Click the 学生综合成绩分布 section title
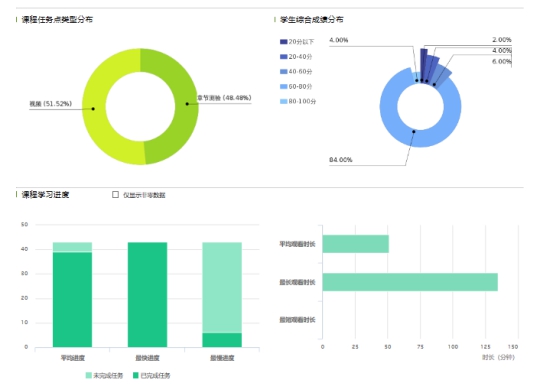 (x=312, y=20)
